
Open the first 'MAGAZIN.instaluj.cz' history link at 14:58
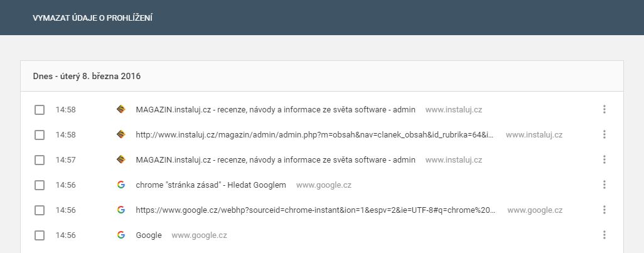[276, 109]
